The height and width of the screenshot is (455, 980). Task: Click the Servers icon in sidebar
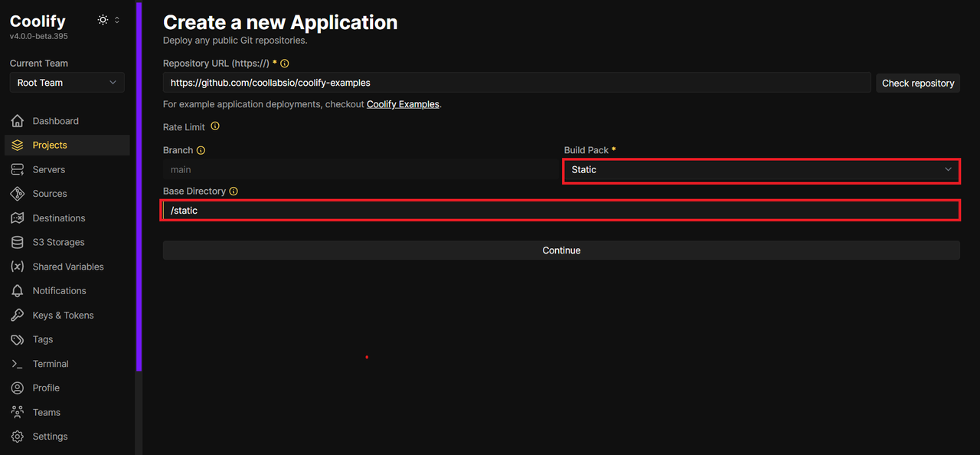18,169
